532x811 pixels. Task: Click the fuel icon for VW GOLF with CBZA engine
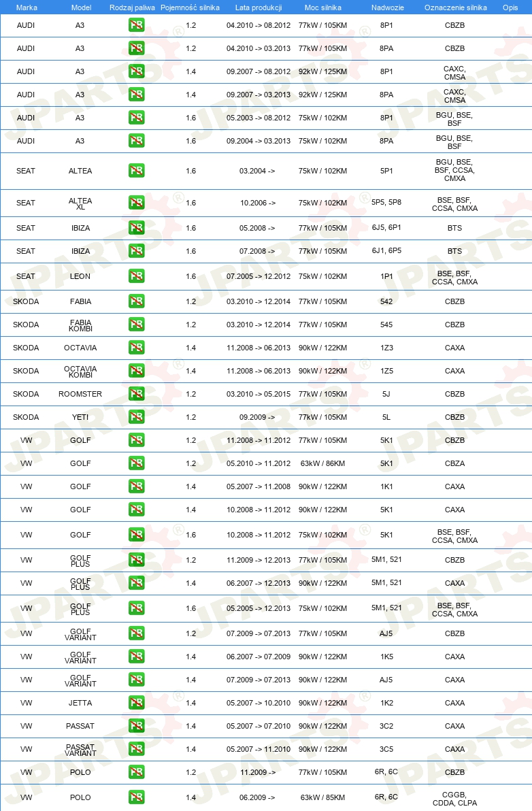[x=137, y=463]
